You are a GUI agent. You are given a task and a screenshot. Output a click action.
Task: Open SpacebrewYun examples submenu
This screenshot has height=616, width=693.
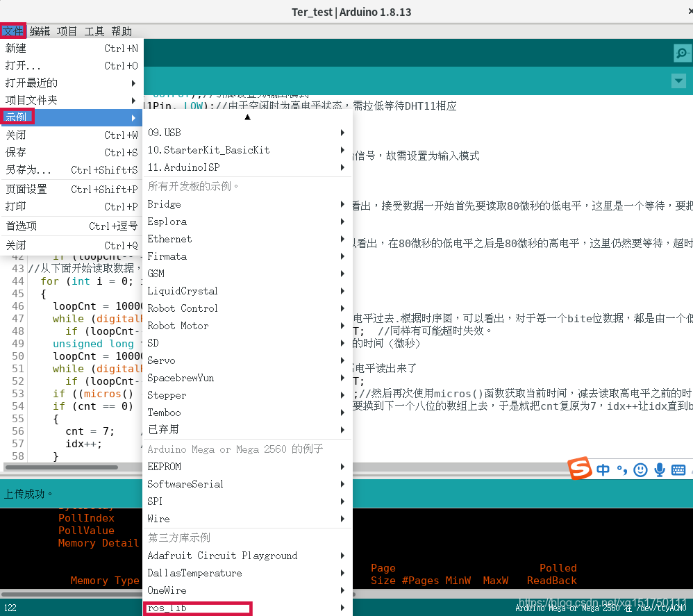247,378
